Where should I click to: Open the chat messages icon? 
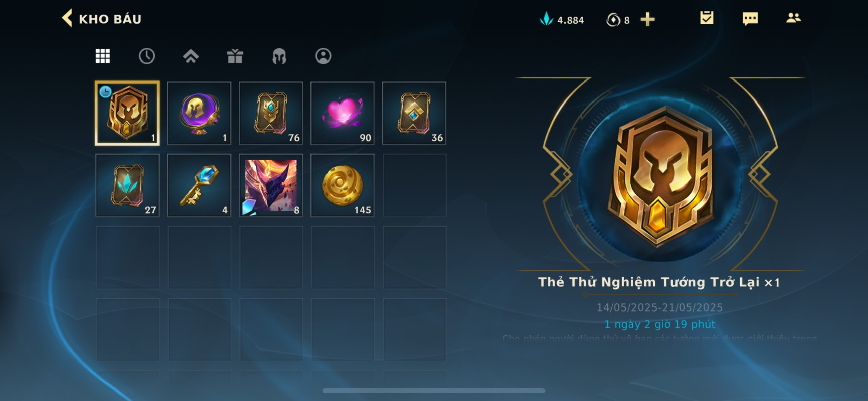point(750,18)
